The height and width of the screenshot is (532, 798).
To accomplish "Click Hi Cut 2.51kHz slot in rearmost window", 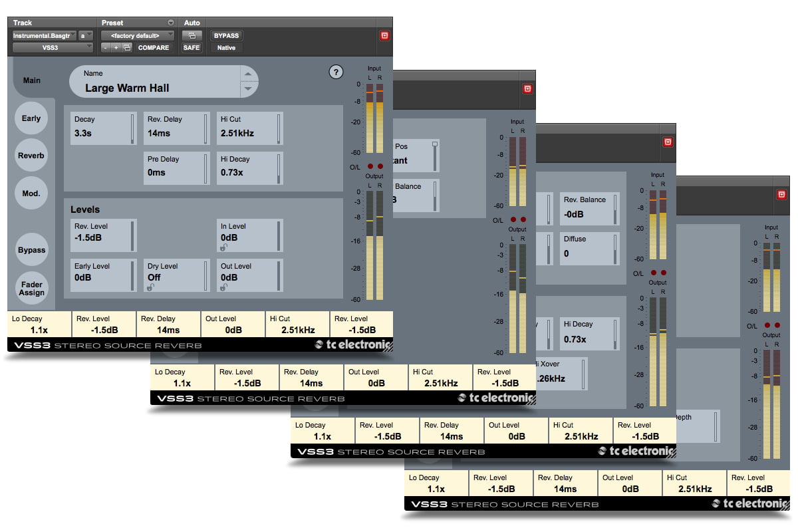I will click(x=694, y=483).
